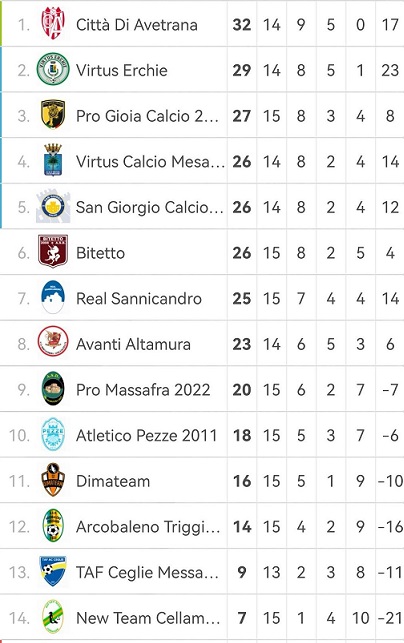Open the Dimateam orange shield crest
Image resolution: width=404 pixels, height=643 pixels.
tap(53, 480)
